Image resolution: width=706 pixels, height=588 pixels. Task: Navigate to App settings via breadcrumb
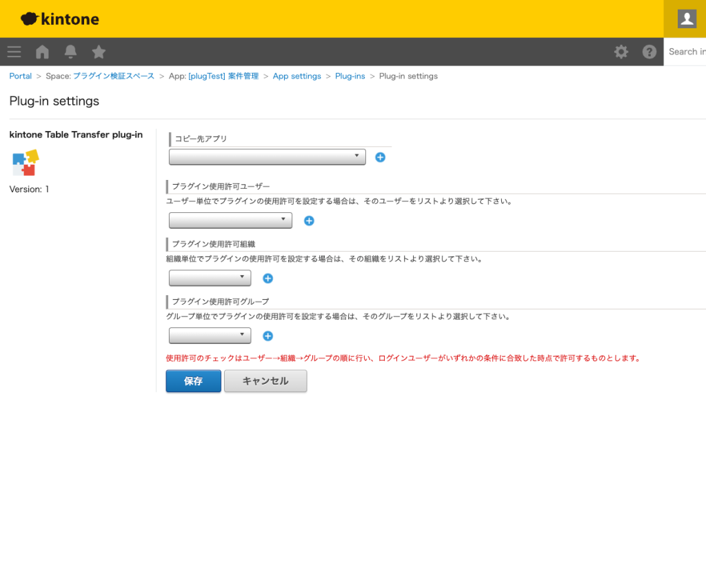click(x=297, y=76)
